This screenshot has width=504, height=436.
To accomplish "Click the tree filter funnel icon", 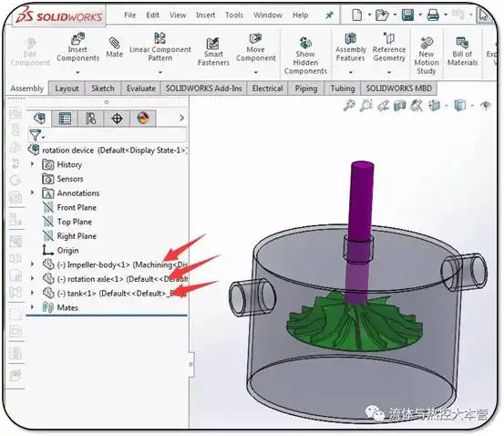I will coord(36,135).
